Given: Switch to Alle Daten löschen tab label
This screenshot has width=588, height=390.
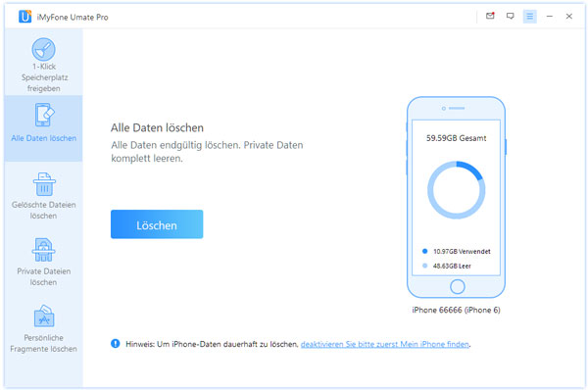Looking at the screenshot, I should coord(43,138).
